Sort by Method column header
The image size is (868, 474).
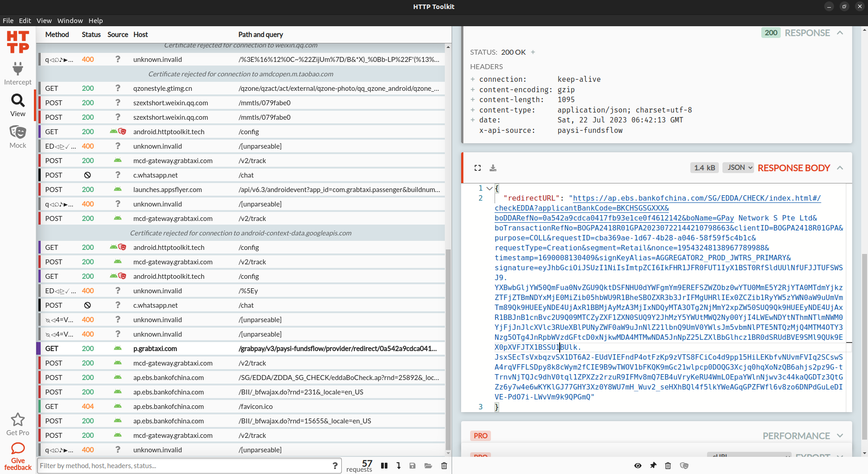[57, 34]
